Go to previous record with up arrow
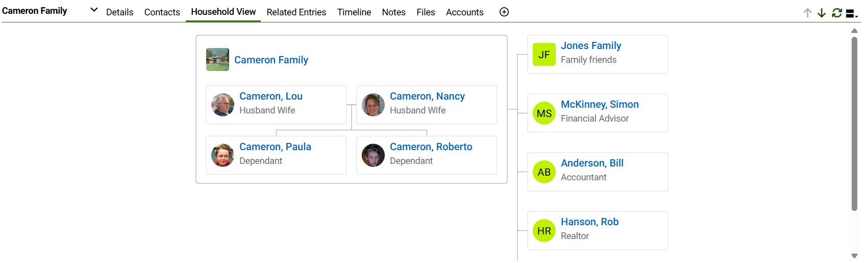The height and width of the screenshot is (263, 868). click(x=807, y=13)
